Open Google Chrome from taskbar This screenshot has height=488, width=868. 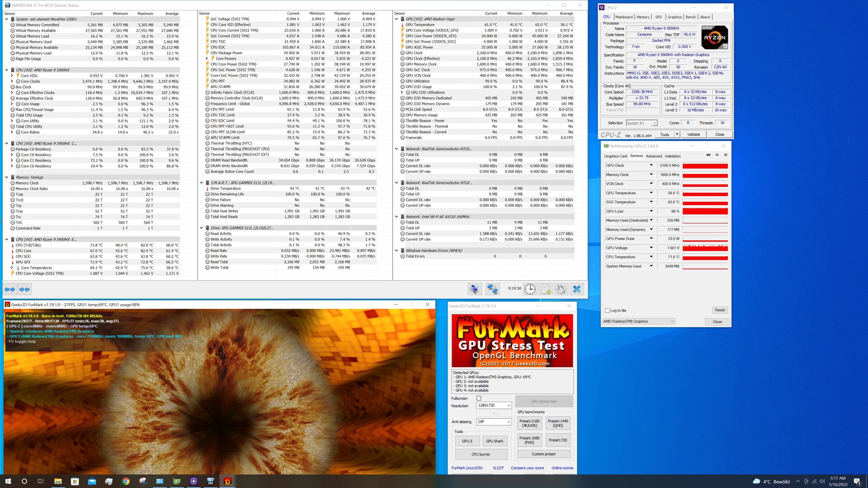click(126, 481)
